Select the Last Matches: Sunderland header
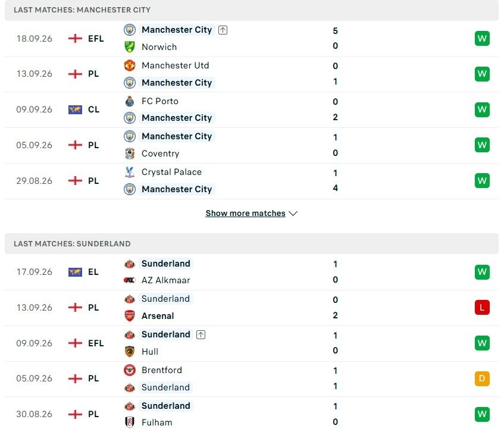The height and width of the screenshot is (432, 504). 252,243
